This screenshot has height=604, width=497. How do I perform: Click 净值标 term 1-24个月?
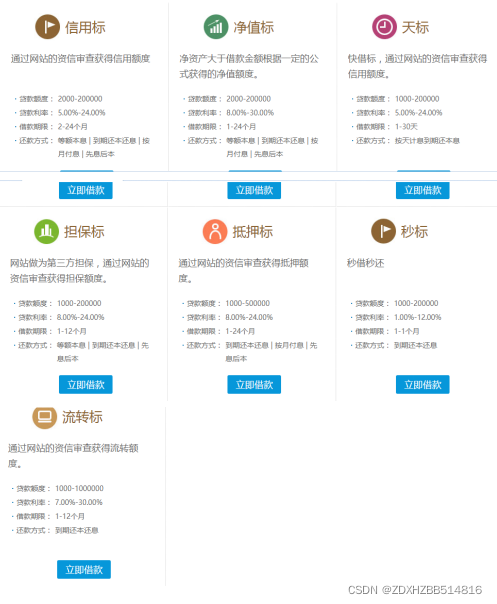coord(241,127)
